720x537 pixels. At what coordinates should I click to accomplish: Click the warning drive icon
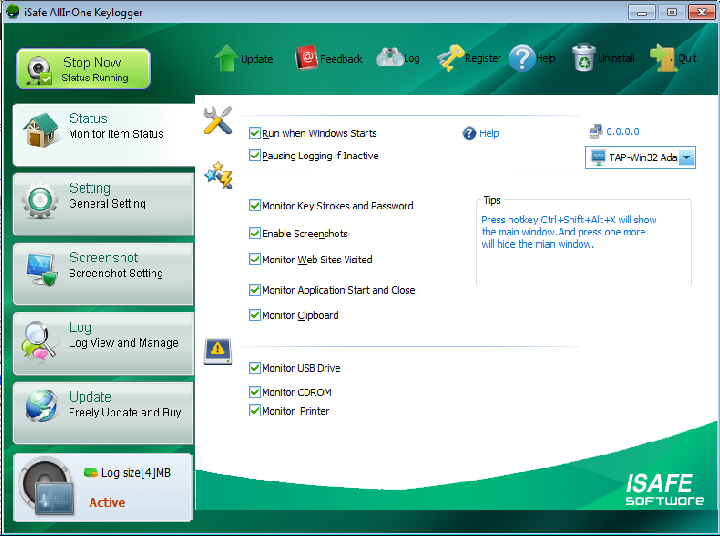click(218, 351)
